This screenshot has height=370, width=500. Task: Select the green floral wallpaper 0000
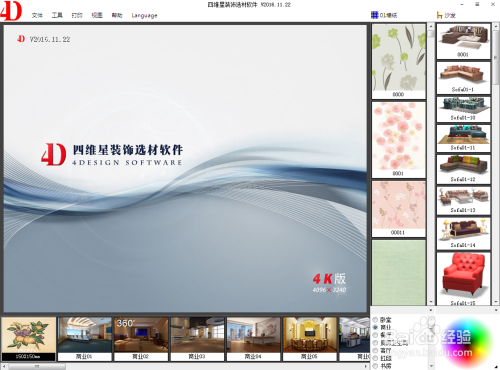pyautogui.click(x=399, y=61)
